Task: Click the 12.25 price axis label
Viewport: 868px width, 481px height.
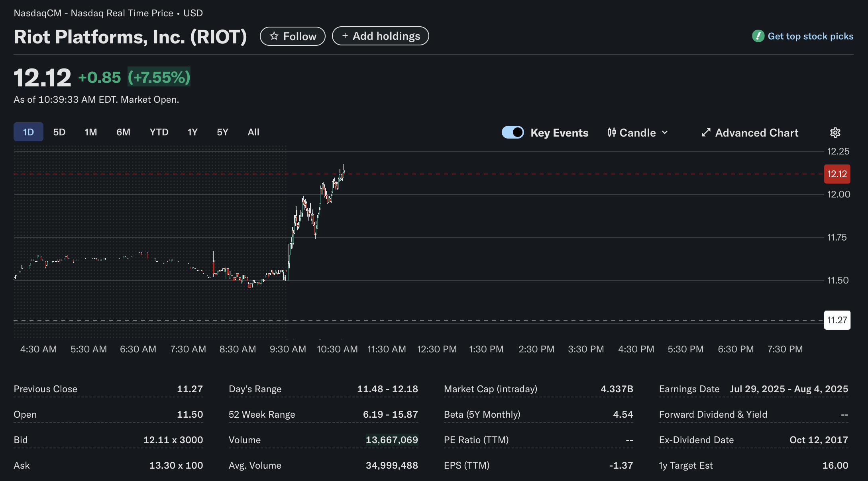Action: coord(838,151)
